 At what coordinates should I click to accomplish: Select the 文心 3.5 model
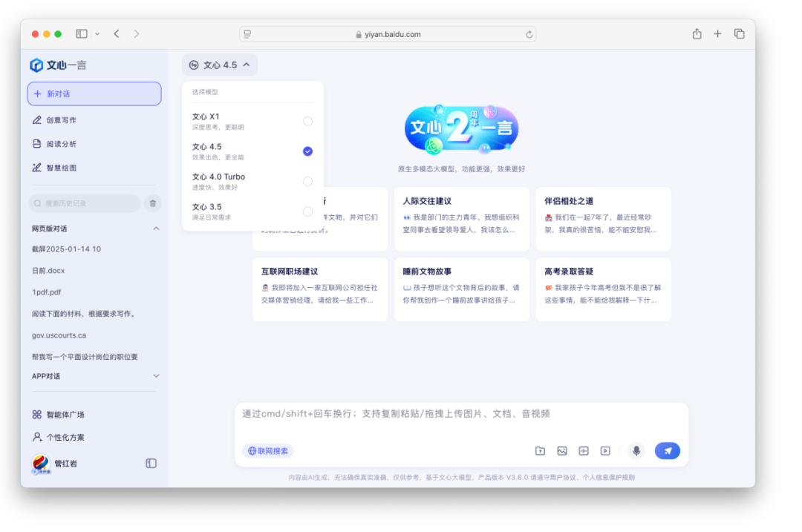coord(252,211)
